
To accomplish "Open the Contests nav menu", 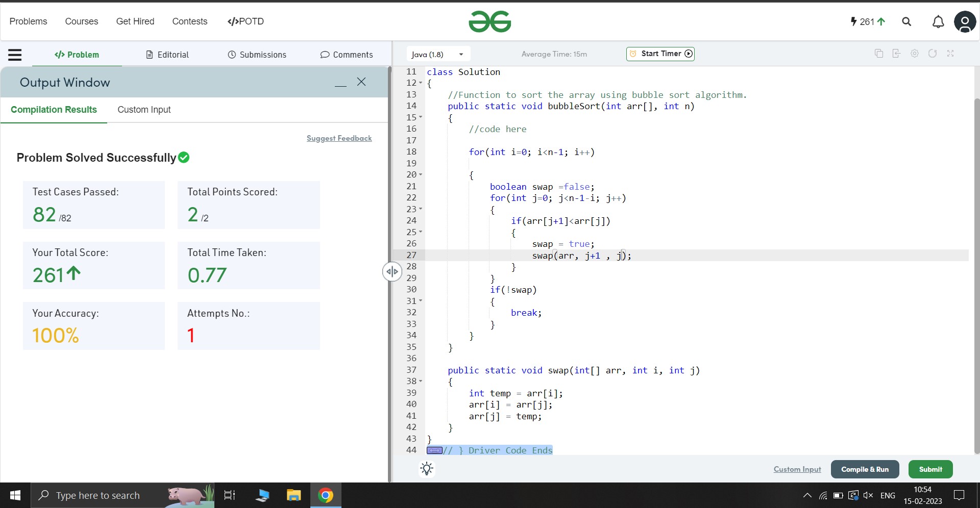I will [x=190, y=21].
